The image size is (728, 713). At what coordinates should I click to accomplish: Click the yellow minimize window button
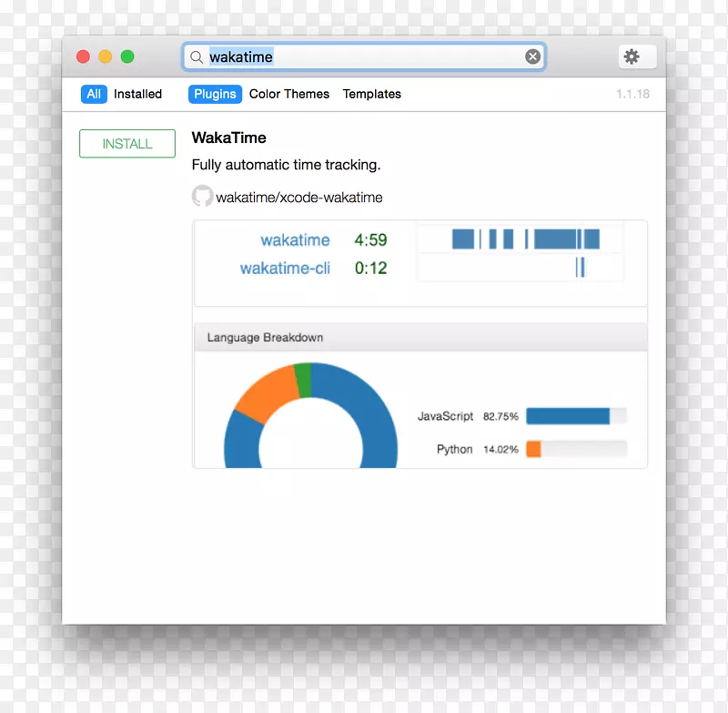[106, 56]
